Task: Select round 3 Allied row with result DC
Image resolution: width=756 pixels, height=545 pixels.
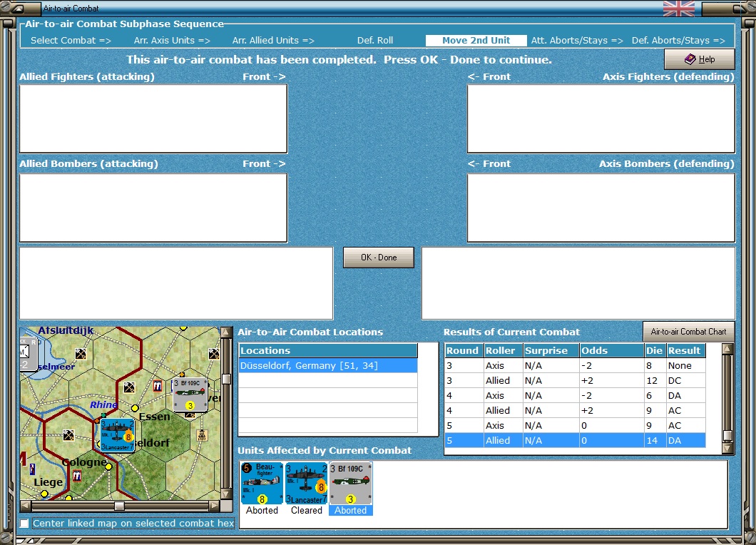Action: click(x=575, y=380)
